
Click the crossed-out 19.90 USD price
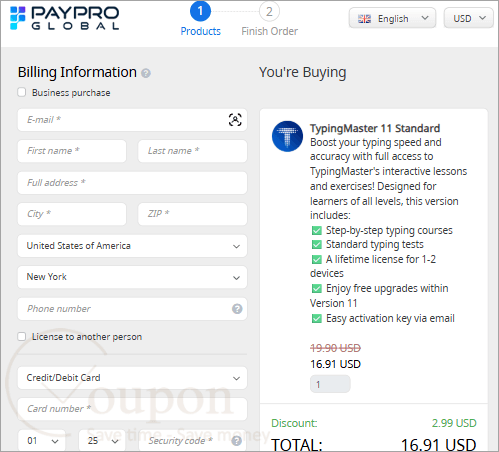335,348
